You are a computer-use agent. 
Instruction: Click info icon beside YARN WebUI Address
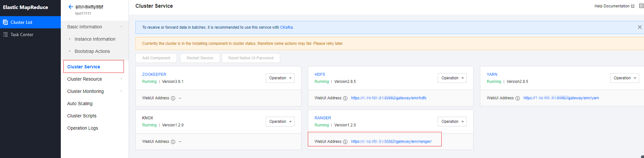518,98
